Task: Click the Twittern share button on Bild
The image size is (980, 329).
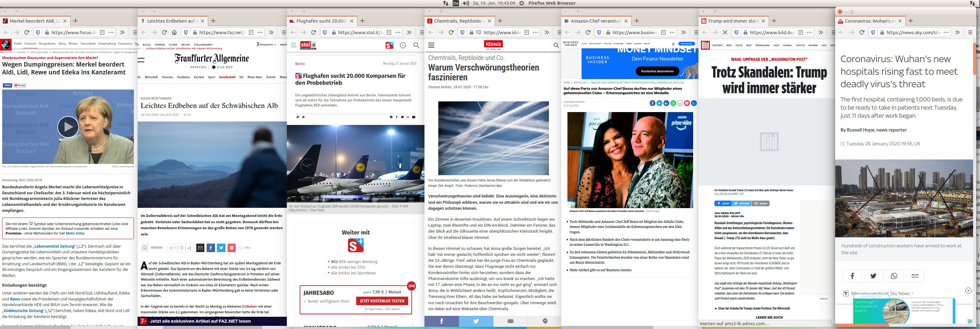Action: (742, 203)
